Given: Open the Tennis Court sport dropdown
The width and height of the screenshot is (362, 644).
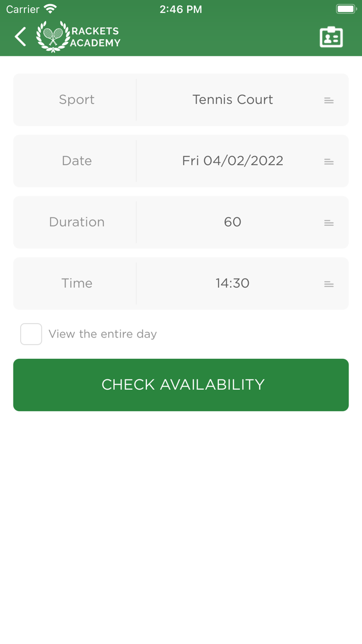Looking at the screenshot, I should point(232,100).
